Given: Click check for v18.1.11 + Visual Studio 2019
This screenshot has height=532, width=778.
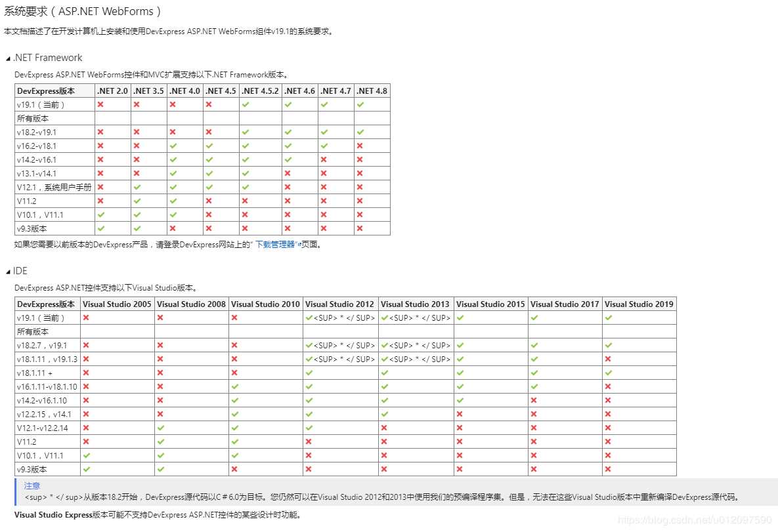Looking at the screenshot, I should [x=608, y=373].
